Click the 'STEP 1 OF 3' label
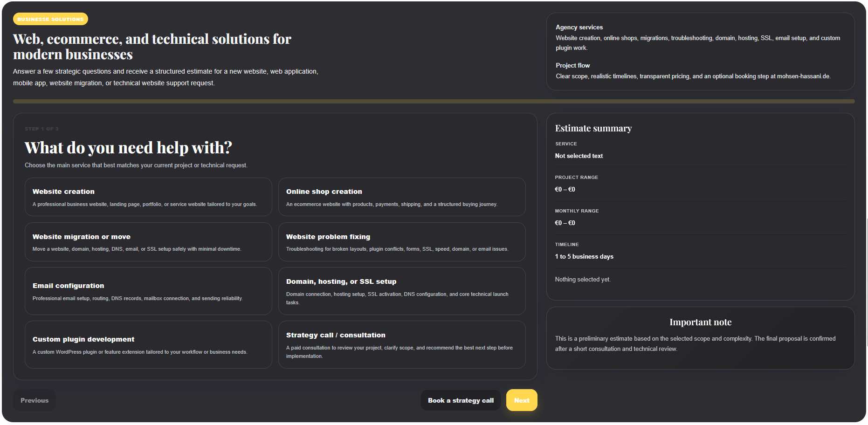This screenshot has height=425, width=868. [x=41, y=129]
